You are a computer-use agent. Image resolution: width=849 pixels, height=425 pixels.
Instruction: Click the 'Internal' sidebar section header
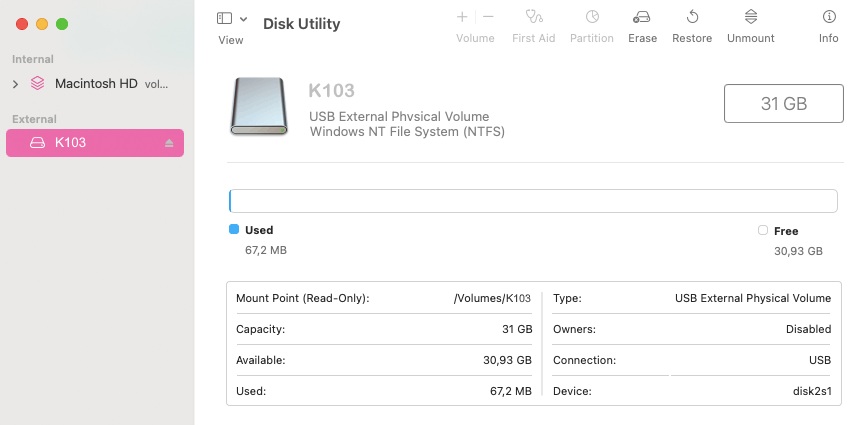tap(32, 60)
